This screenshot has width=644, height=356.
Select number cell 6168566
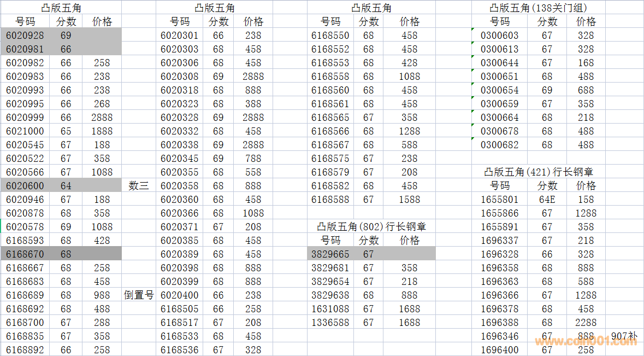click(330, 131)
